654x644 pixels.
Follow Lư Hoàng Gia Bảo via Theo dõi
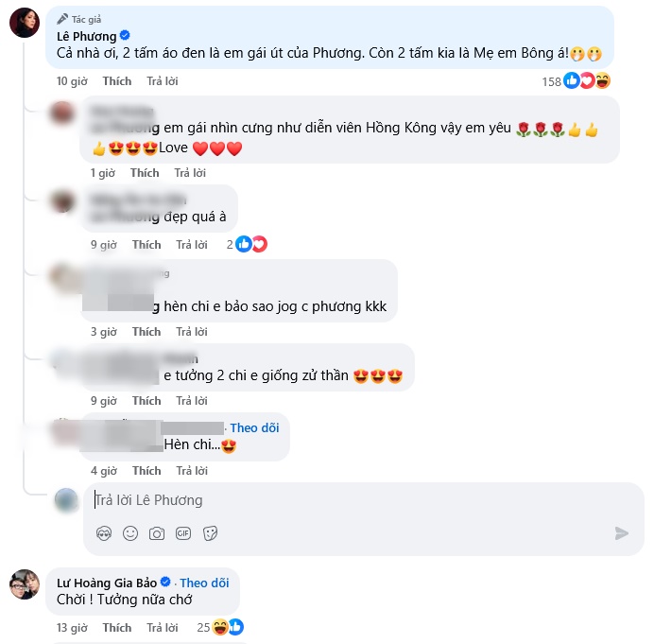204,583
